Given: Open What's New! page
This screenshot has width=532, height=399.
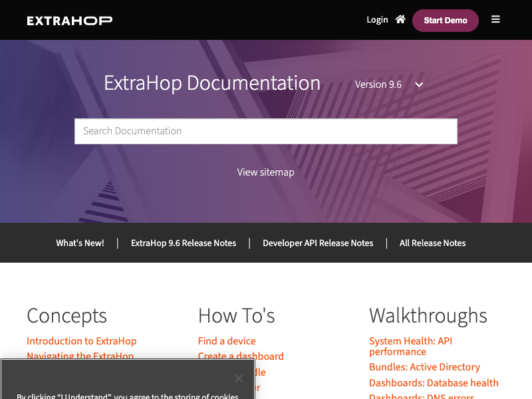Looking at the screenshot, I should click(x=80, y=243).
